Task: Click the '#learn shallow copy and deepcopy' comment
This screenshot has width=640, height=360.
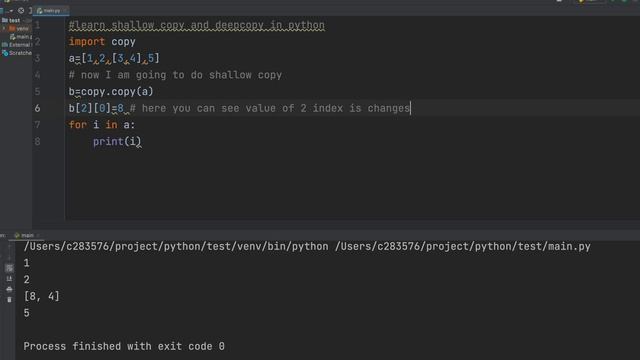Action: [197, 25]
